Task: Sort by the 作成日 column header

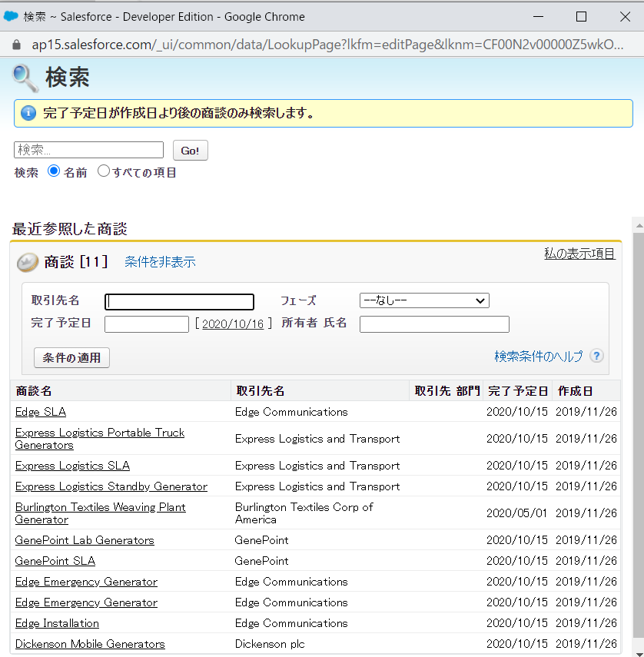Action: point(575,391)
